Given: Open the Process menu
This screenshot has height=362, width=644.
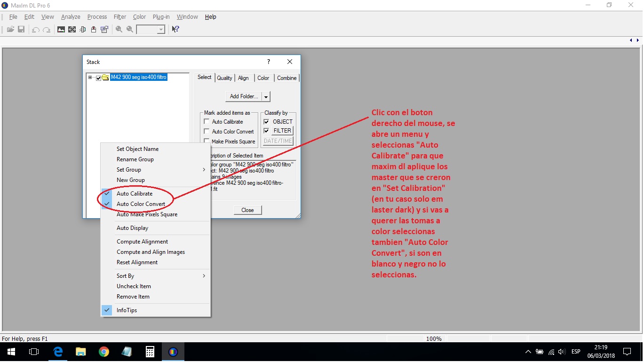Looking at the screenshot, I should (97, 17).
